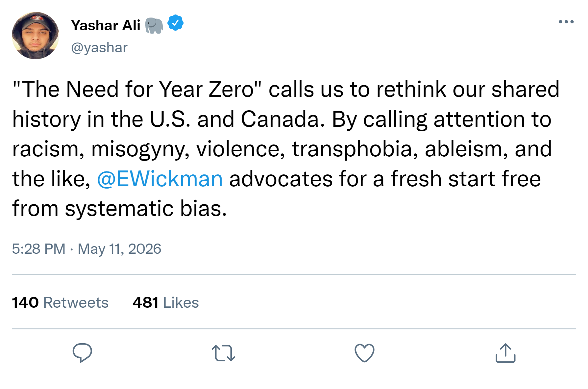The width and height of the screenshot is (588, 389).
Task: Click the date May 11, 2026
Action: [x=119, y=249]
